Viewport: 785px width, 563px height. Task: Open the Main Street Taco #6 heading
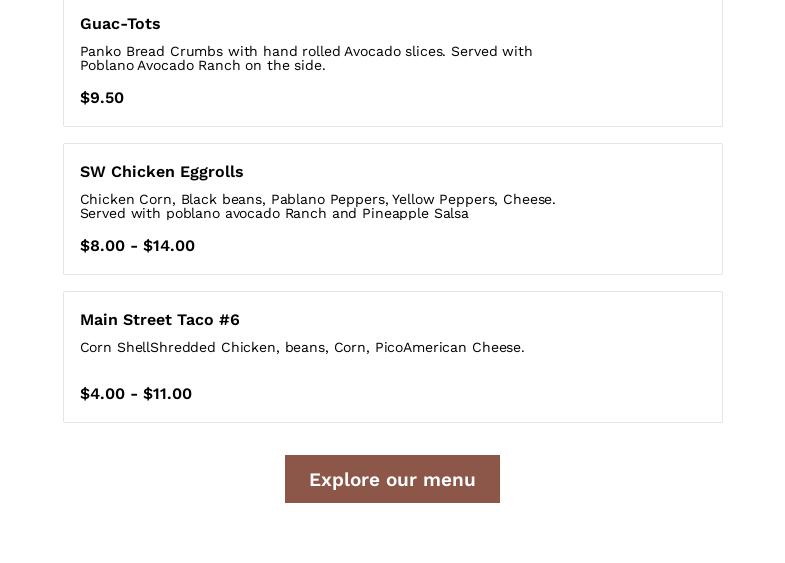click(160, 320)
